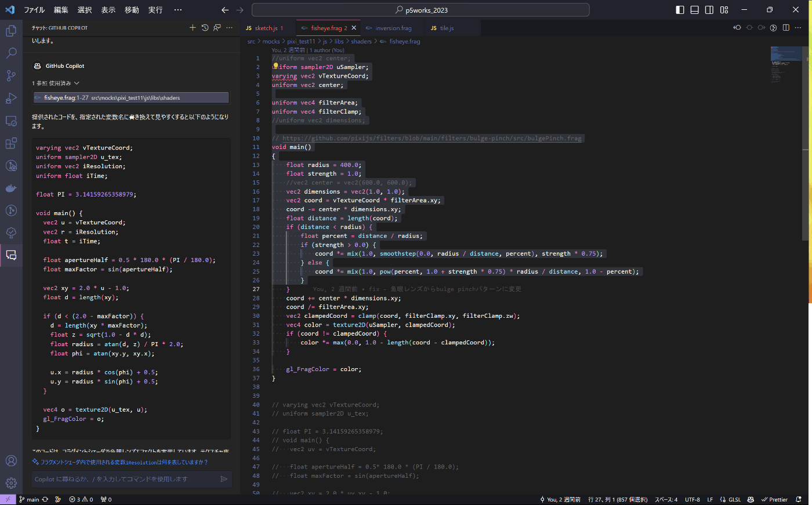Switch to the sketch.js tab
The image size is (812, 505).
268,28
